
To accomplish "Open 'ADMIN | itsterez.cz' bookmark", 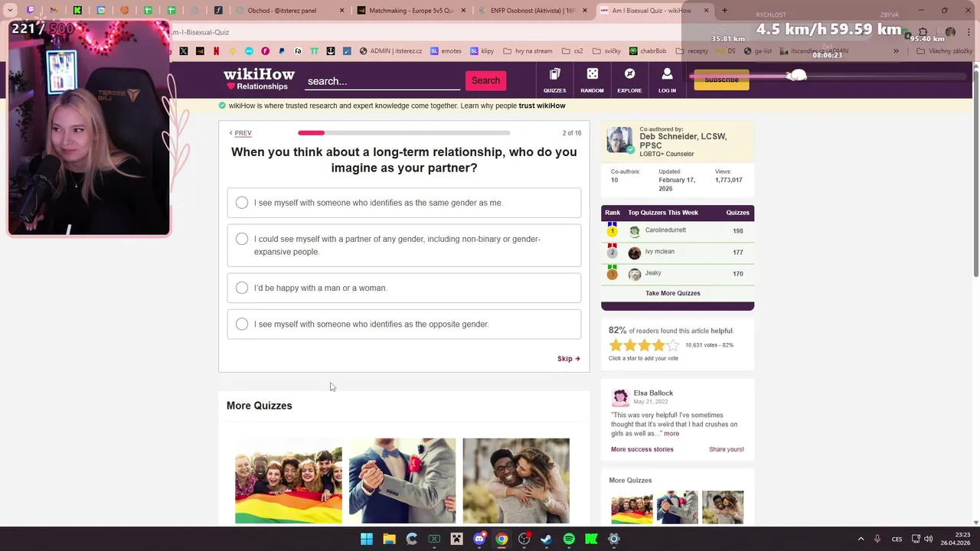I will 392,51.
